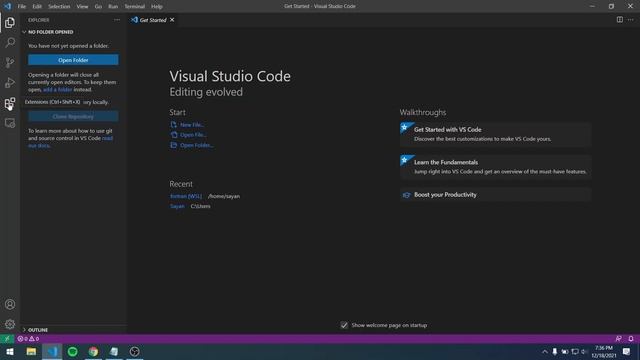Open the WSL recent folder link
Image resolution: width=640 pixels, height=360 pixels.
(186, 196)
